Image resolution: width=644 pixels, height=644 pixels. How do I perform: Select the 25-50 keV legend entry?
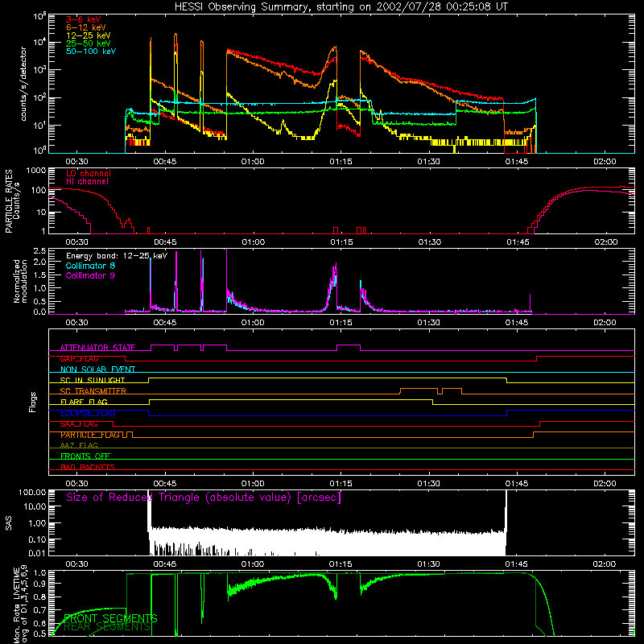tap(89, 43)
